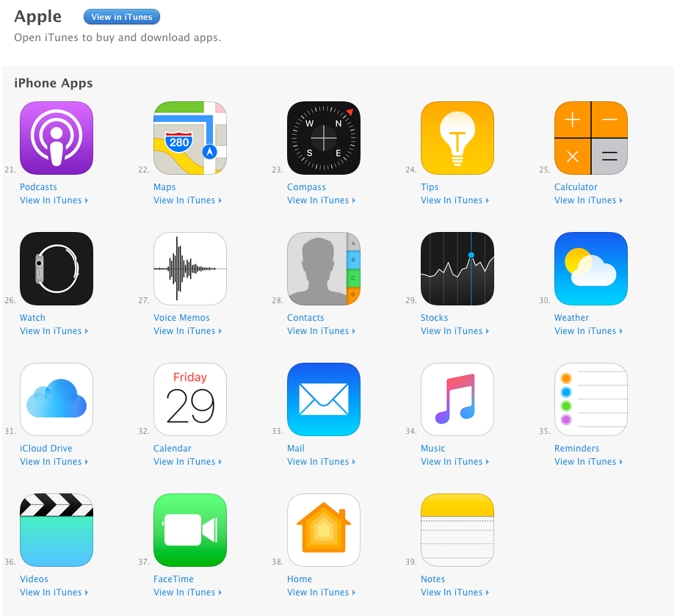The height and width of the screenshot is (616, 677).
Task: Follow View In iTunes link under Mail
Action: click(321, 462)
